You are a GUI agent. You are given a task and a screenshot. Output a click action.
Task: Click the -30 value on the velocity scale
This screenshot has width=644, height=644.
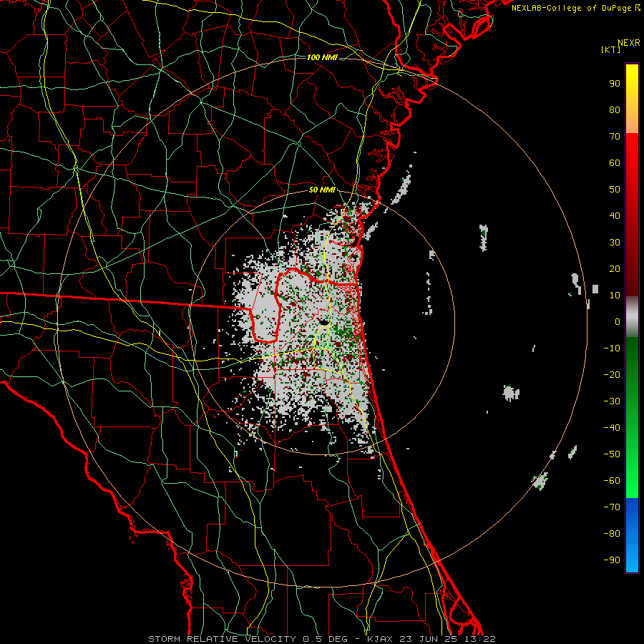click(x=612, y=401)
